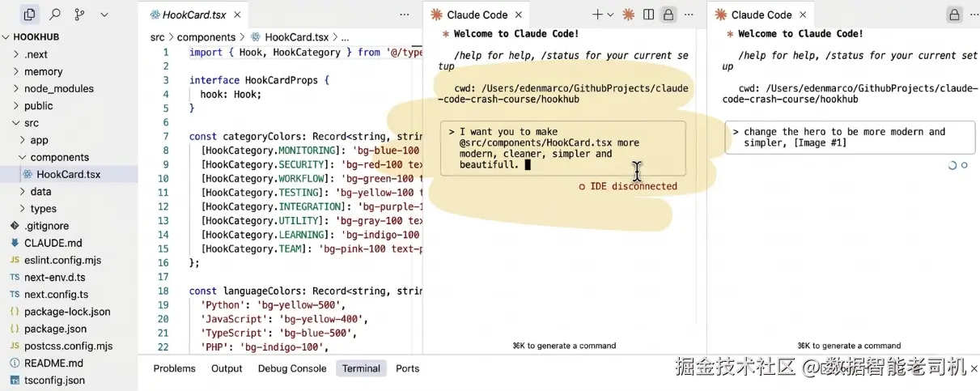The image size is (980, 391).
Task: Open the .gitignore file
Action: 46,226
